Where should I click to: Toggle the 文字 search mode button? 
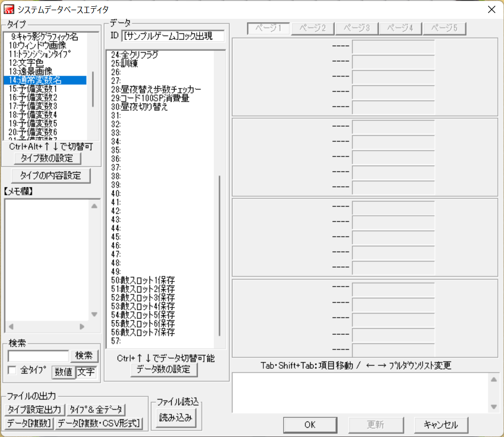pyautogui.click(x=86, y=372)
